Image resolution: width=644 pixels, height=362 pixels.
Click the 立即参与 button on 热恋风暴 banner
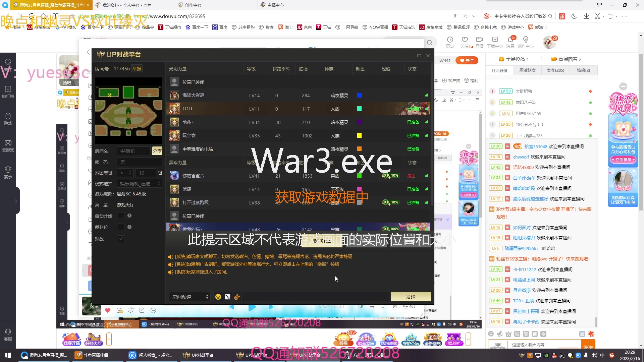point(623,160)
